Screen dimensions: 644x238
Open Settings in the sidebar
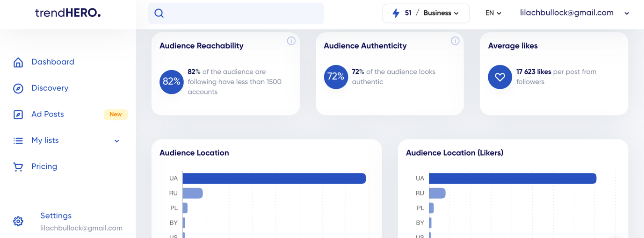56,216
